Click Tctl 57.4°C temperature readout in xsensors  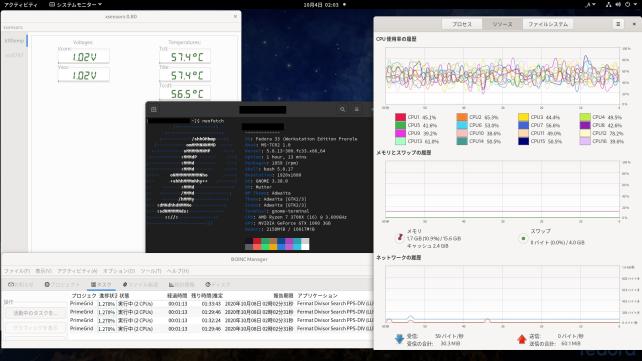click(185, 57)
